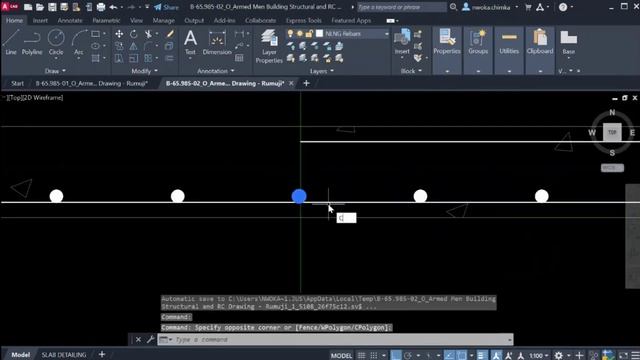This screenshot has height=360, width=640.
Task: Activate the Trim tool
Action: (148, 34)
